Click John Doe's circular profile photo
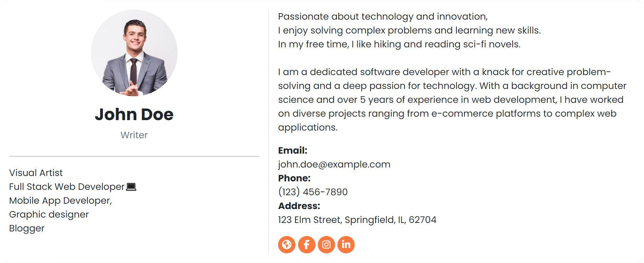 pos(134,53)
